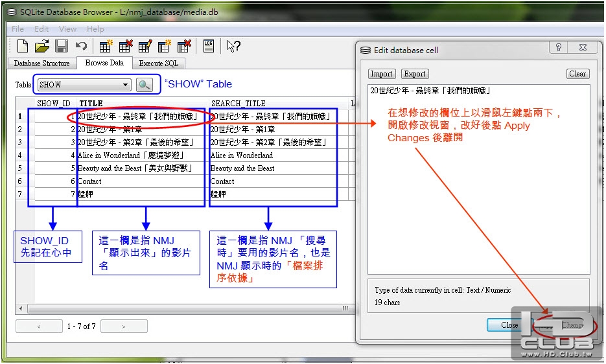Open the Help menu
The height and width of the screenshot is (364, 606).
coord(95,29)
